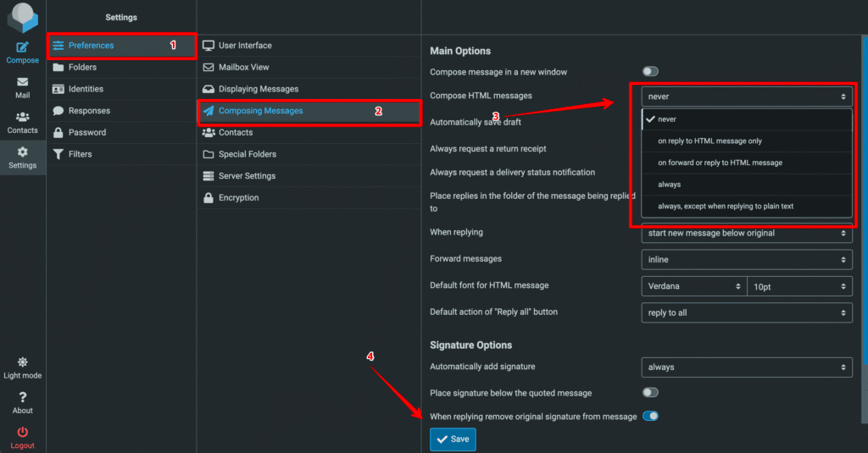Open the Contacts sidebar icon
This screenshot has width=868, height=453.
[x=22, y=118]
